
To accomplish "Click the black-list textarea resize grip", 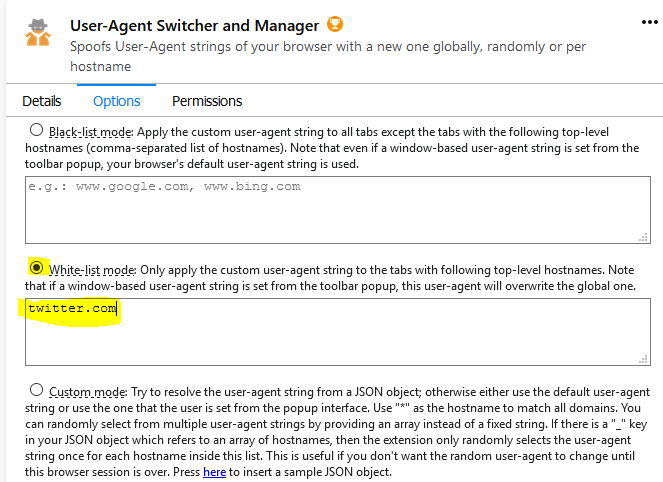I will pos(643,237).
